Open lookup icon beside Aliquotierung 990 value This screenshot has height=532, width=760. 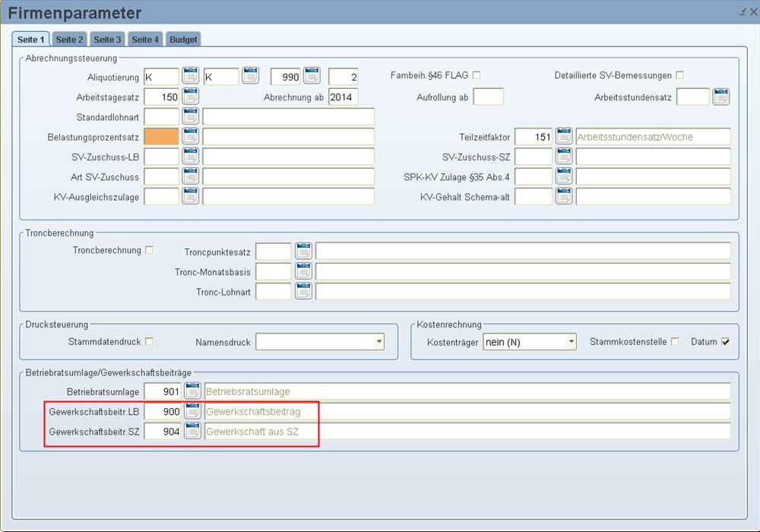(x=312, y=75)
